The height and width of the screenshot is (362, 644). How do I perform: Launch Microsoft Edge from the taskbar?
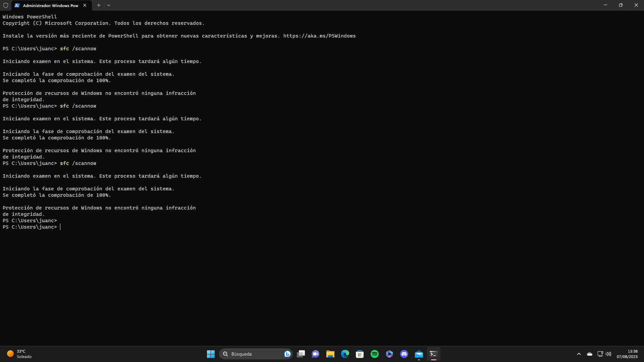point(345,354)
